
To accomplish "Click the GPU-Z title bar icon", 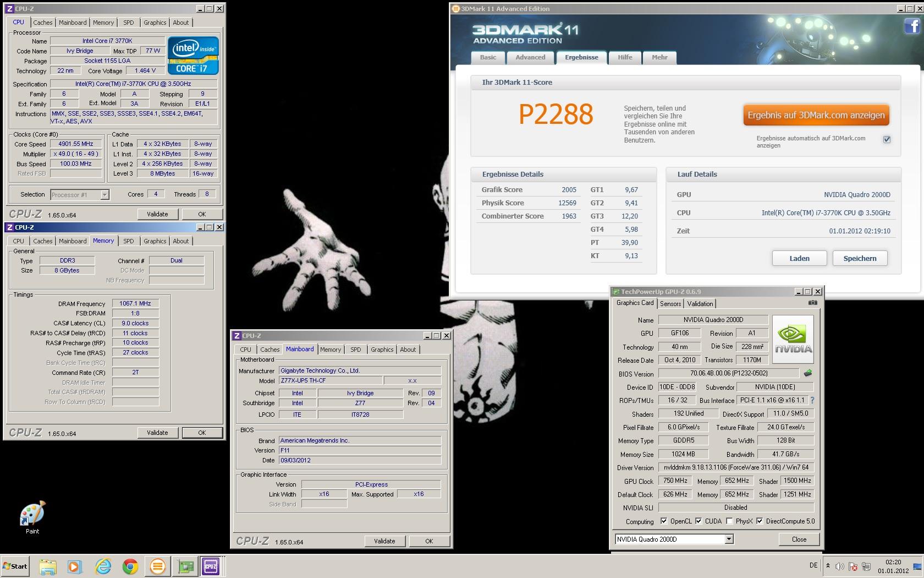I will coord(616,292).
